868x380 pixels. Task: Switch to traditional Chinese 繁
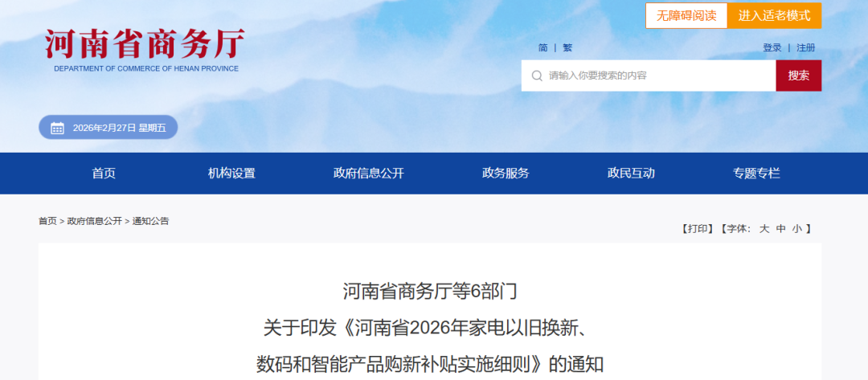pos(567,48)
